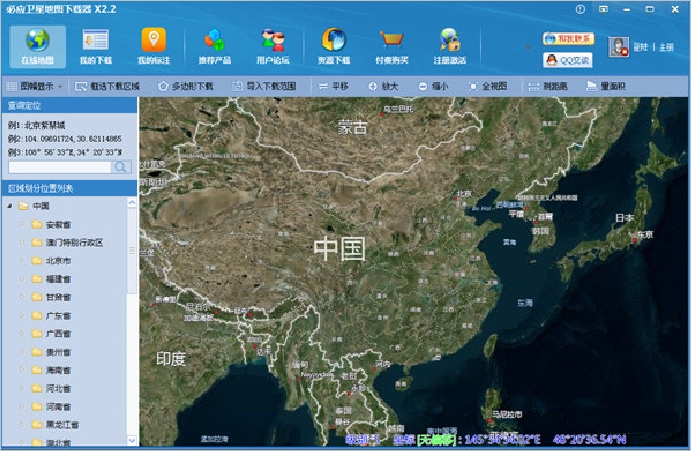Select the 测距离 measure distance tool
This screenshot has width=691, height=451.
point(548,86)
